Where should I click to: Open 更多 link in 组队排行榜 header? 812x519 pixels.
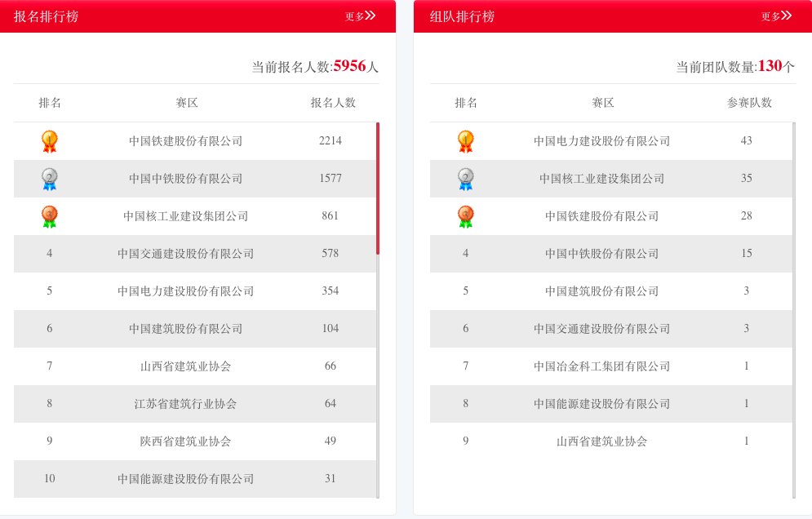(776, 16)
